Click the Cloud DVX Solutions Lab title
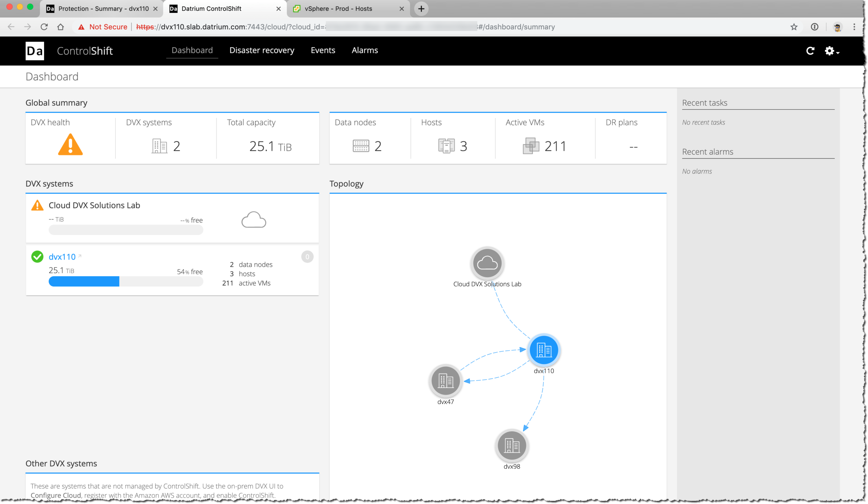Viewport: 868px width, 504px height. pos(94,205)
